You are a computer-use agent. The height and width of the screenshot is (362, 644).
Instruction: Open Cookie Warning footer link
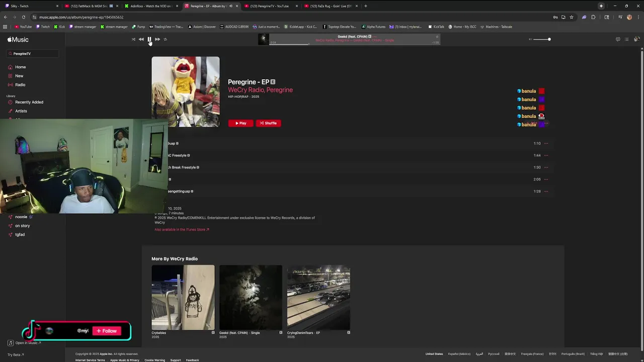[154, 360]
